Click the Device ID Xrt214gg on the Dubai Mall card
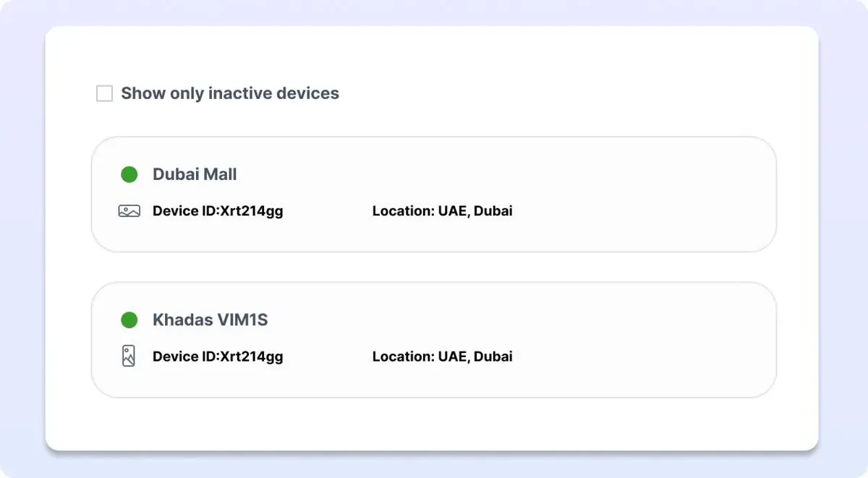The height and width of the screenshot is (478, 868). tap(218, 210)
